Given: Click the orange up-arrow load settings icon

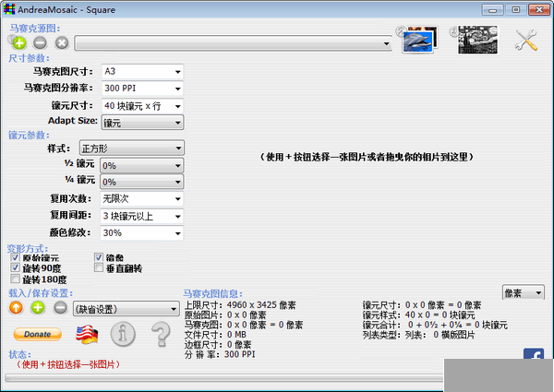Looking at the screenshot, I should [16, 308].
